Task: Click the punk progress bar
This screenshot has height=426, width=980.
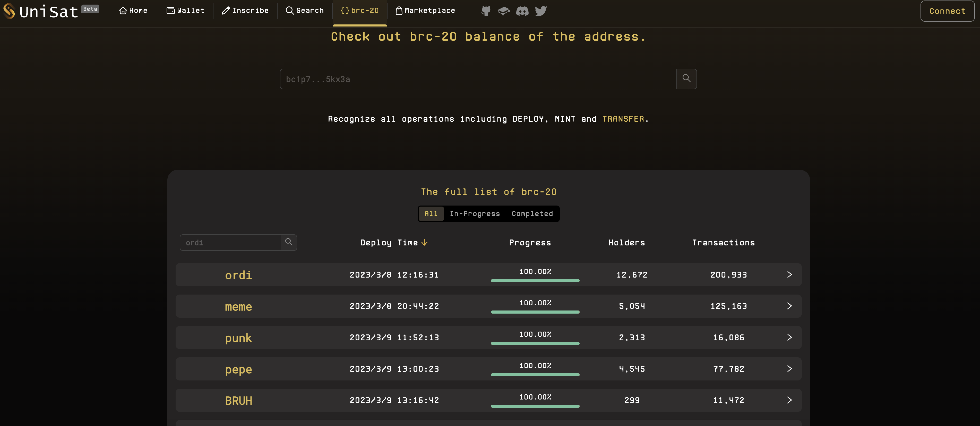Action: click(535, 343)
